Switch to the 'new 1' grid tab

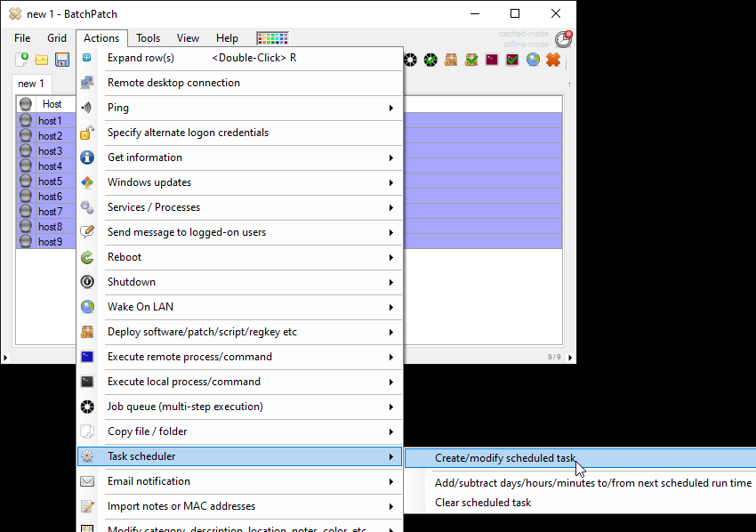(x=31, y=84)
